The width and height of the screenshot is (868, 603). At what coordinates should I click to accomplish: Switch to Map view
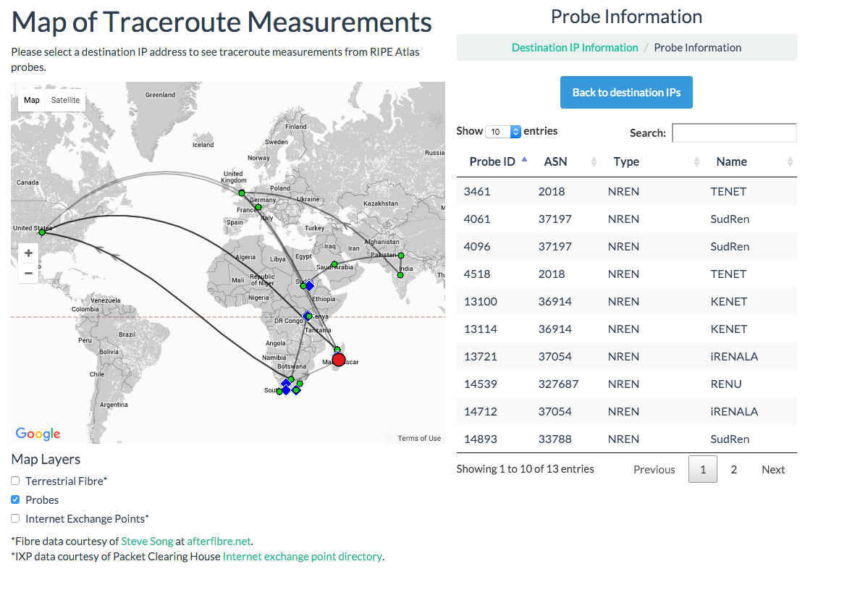click(x=32, y=100)
